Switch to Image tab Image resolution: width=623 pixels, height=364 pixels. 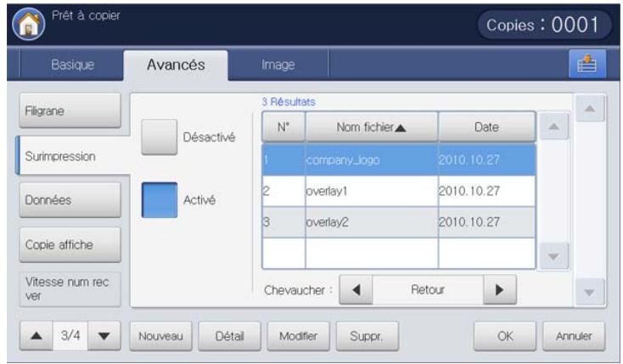pos(278,64)
